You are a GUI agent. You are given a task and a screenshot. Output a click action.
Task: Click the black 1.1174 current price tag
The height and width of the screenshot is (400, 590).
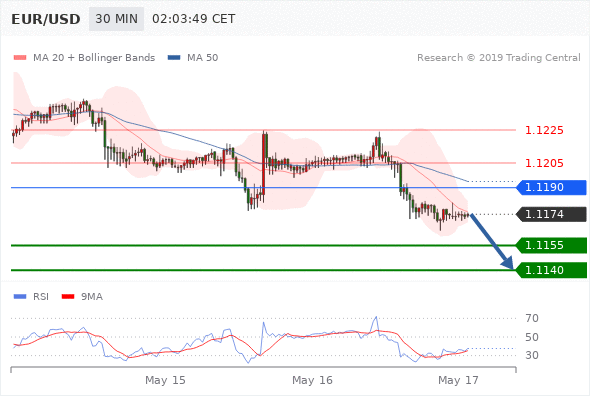551,214
